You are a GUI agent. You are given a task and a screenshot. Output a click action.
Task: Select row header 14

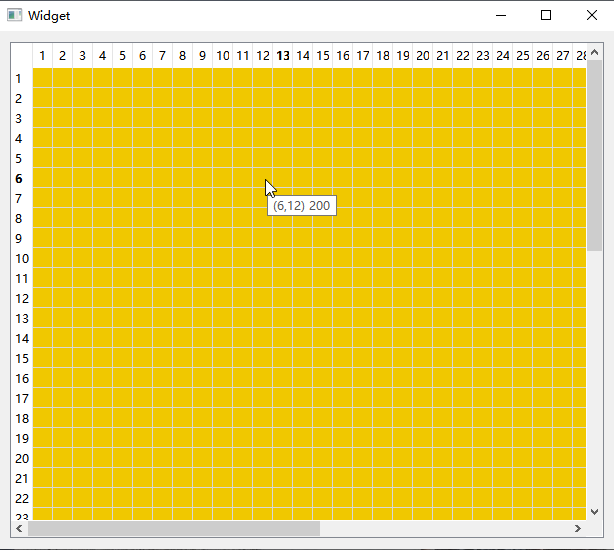tap(22, 338)
